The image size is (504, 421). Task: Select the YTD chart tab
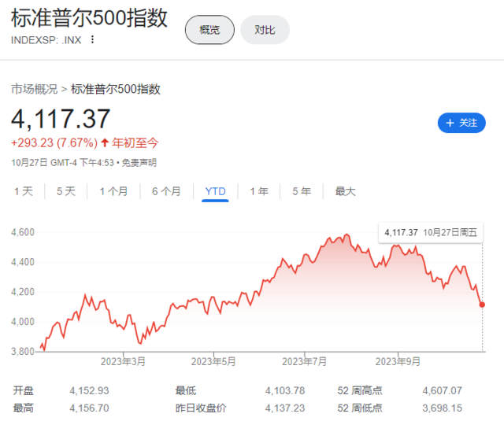(215, 191)
